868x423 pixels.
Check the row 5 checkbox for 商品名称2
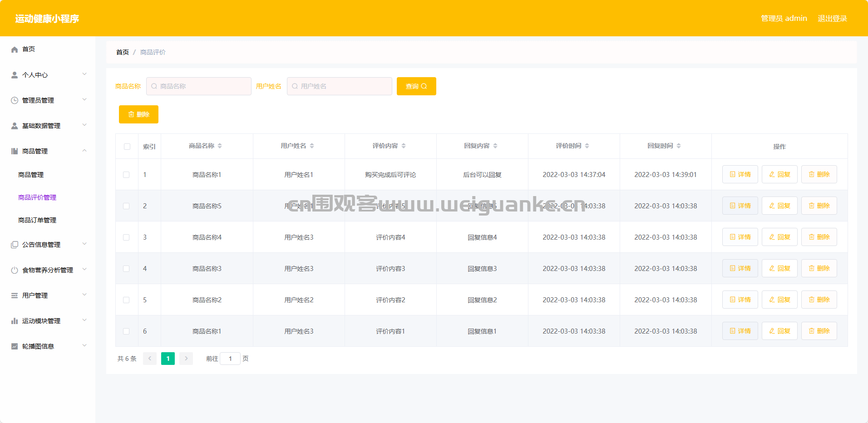tap(126, 300)
